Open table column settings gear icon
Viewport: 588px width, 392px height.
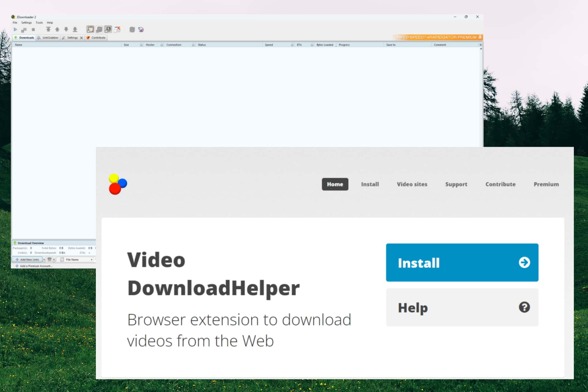(481, 45)
